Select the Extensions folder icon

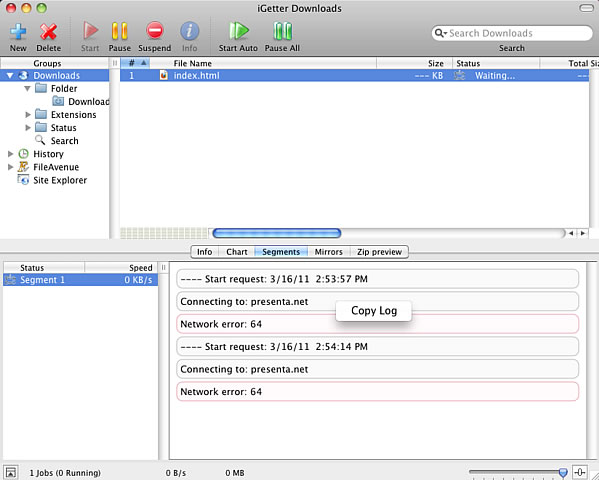click(x=41, y=114)
